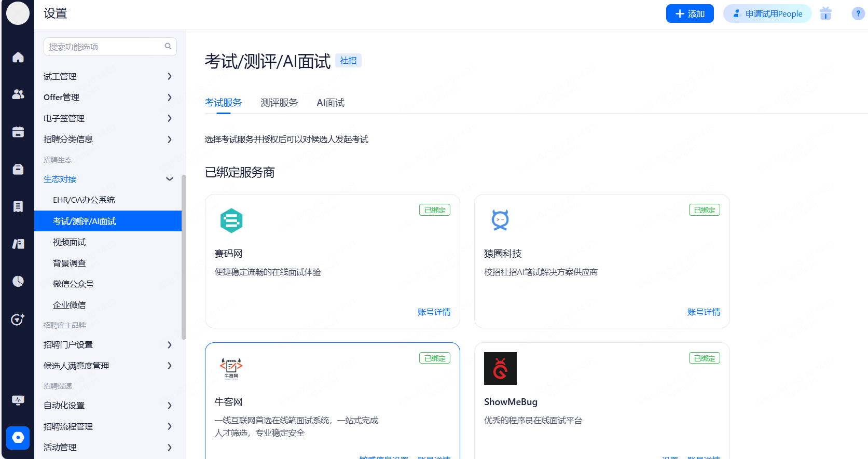Open 账号详情 link for 猿圈科技
Image resolution: width=868 pixels, height=459 pixels.
click(704, 312)
